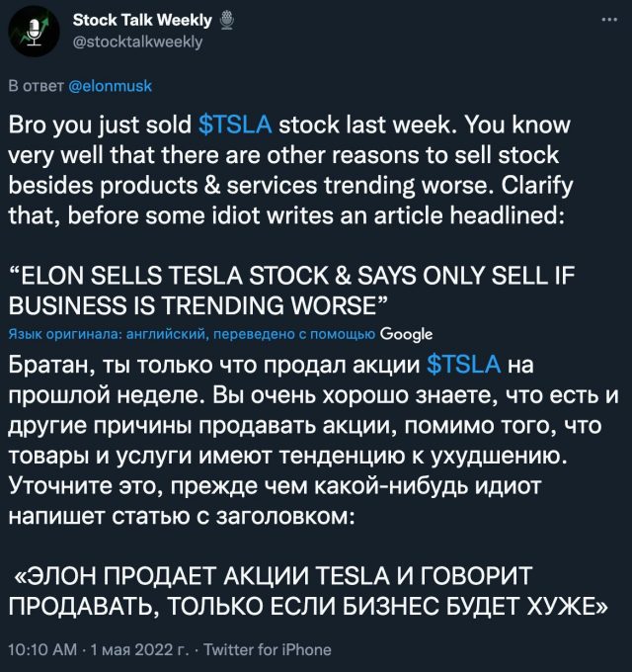
Task: Click the Stock Talk Weekly display name
Action: pos(142,20)
